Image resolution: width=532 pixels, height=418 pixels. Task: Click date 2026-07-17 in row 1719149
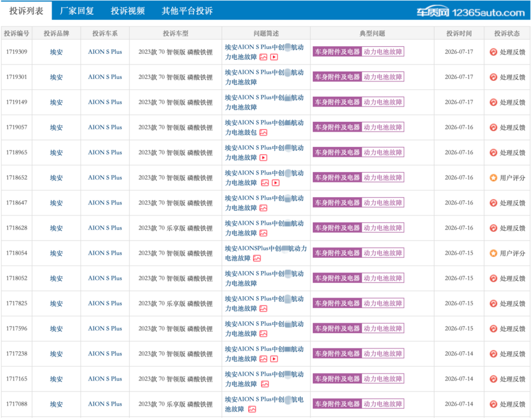click(459, 102)
